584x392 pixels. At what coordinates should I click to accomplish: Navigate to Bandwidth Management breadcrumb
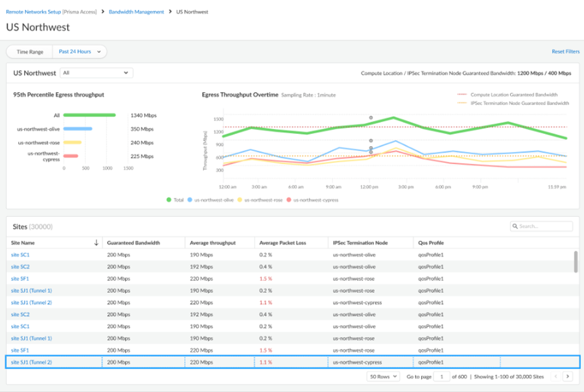tap(136, 12)
